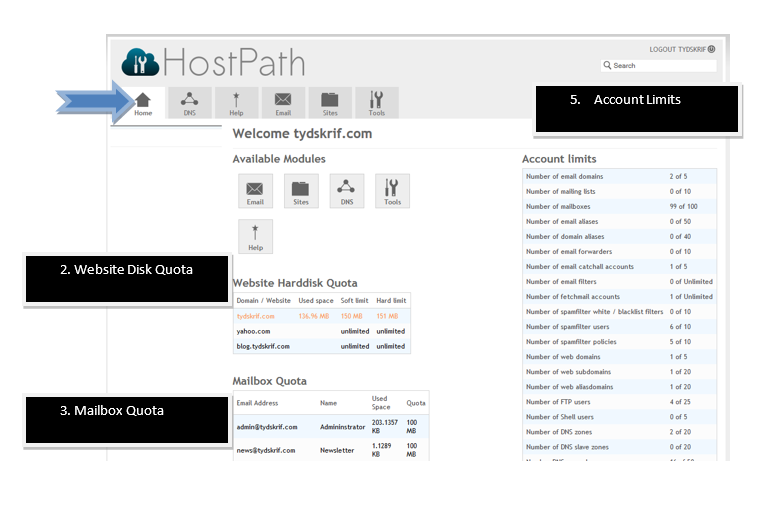Screen dimensions: 775x505
Task: Select tydskrif.com in Website Harddisk Quota table
Action: pos(256,316)
